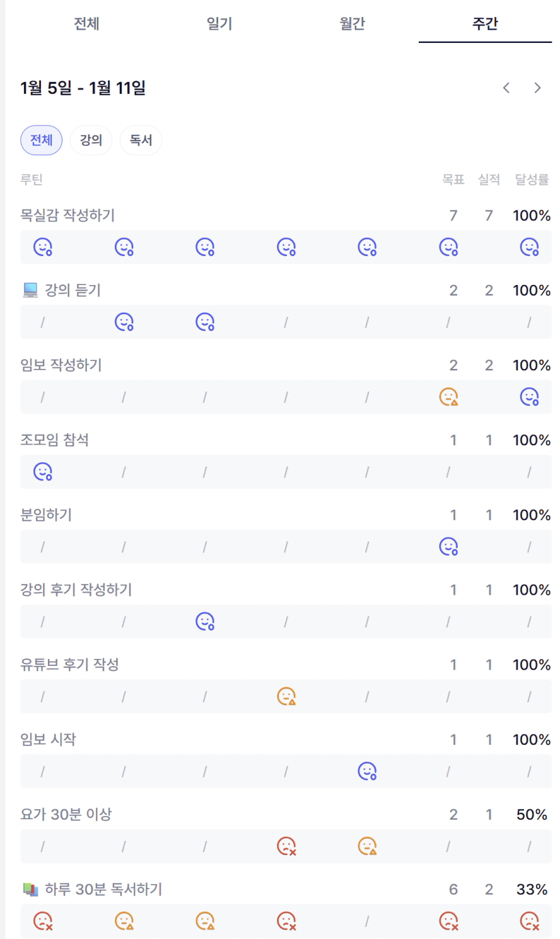Select the 전체 filter chip
560x939 pixels.
pyautogui.click(x=42, y=140)
